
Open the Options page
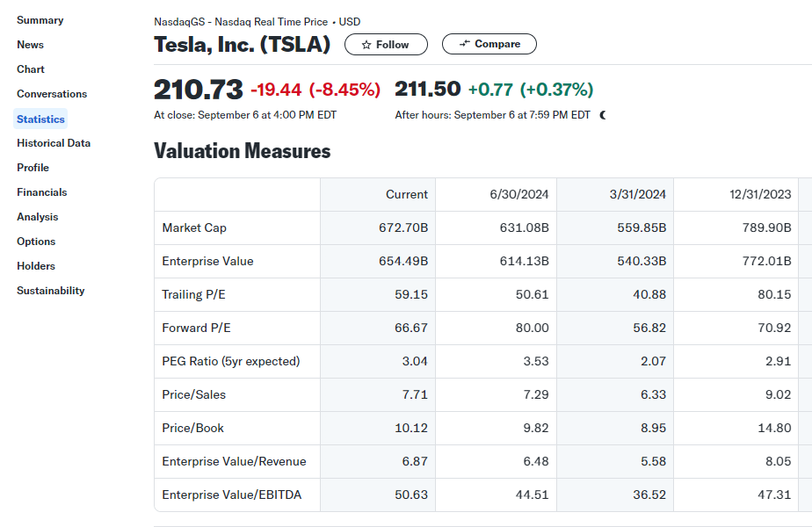(36, 241)
